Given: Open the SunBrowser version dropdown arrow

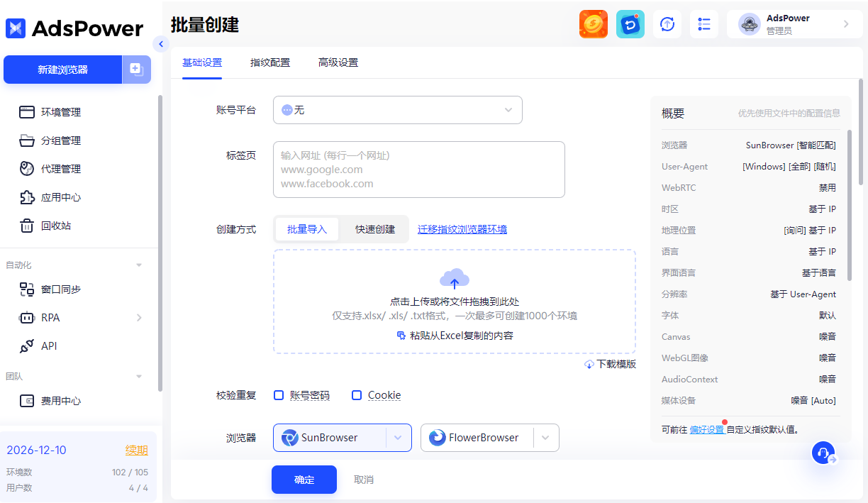Looking at the screenshot, I should 399,438.
